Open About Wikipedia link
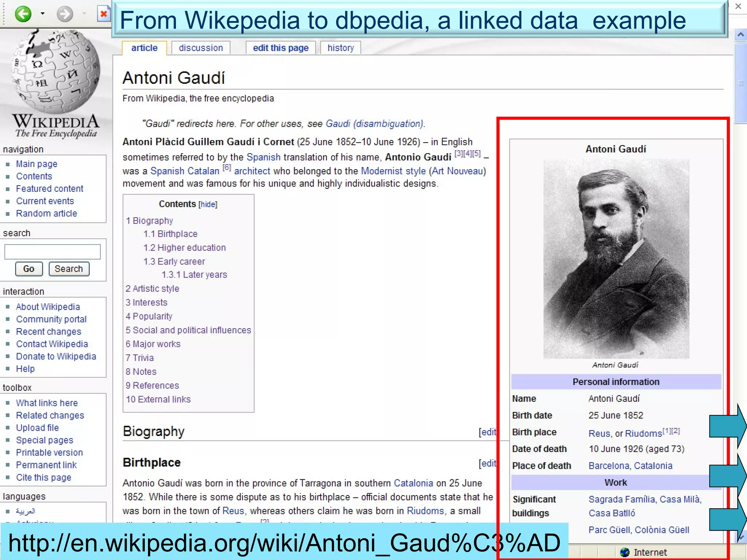Image resolution: width=747 pixels, height=560 pixels. pos(48,307)
